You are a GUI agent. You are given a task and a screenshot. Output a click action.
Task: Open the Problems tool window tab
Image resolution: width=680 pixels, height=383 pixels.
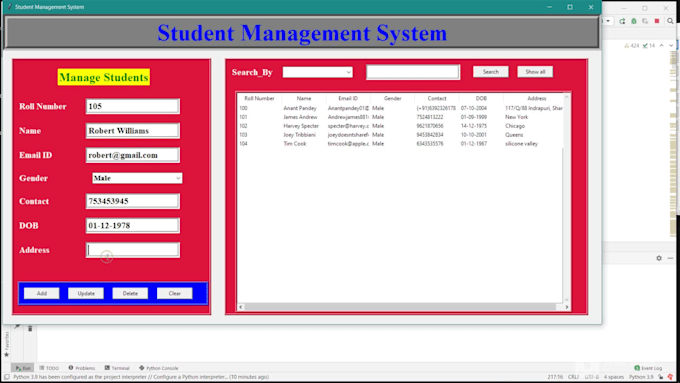82,368
